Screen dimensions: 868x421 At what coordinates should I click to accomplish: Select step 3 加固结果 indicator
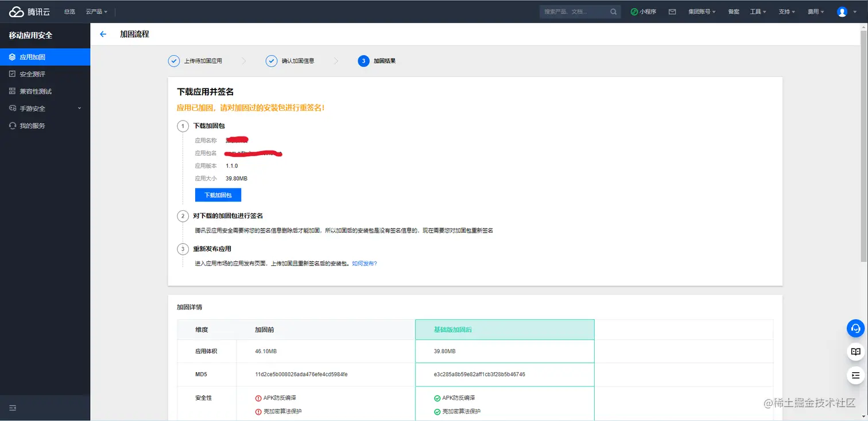(363, 61)
